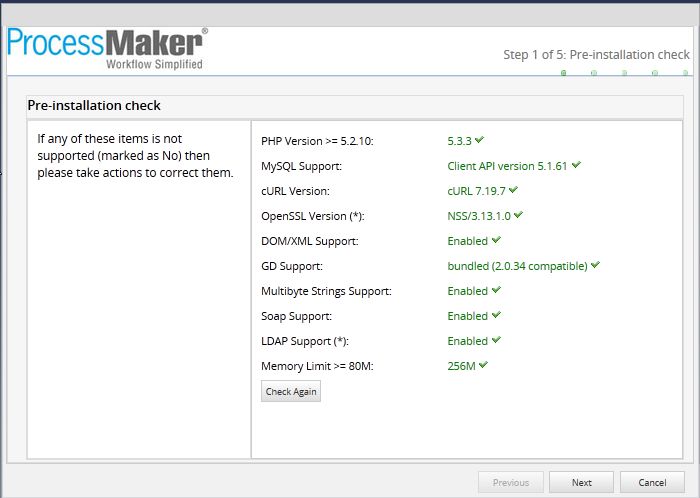Click the DOM/XML Support label
Image resolution: width=700 pixels, height=498 pixels.
[310, 241]
